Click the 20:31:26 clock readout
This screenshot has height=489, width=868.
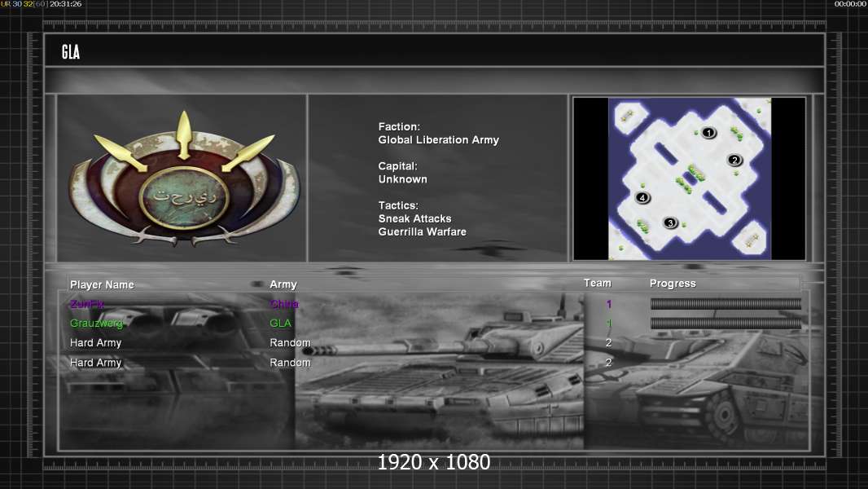click(x=66, y=4)
